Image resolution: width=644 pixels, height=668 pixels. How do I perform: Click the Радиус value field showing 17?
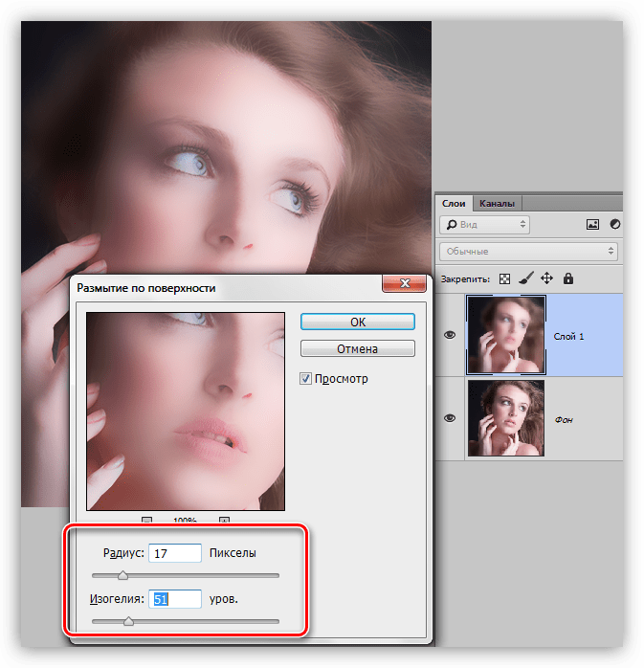[x=175, y=553]
